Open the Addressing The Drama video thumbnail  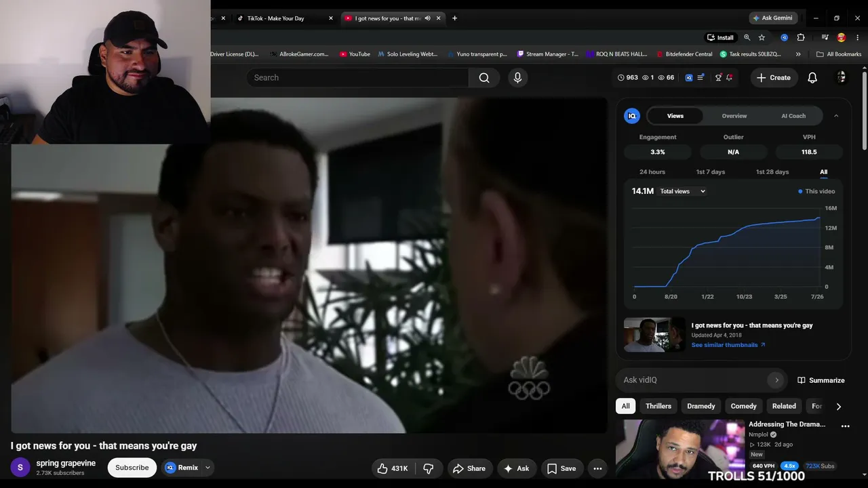click(680, 449)
